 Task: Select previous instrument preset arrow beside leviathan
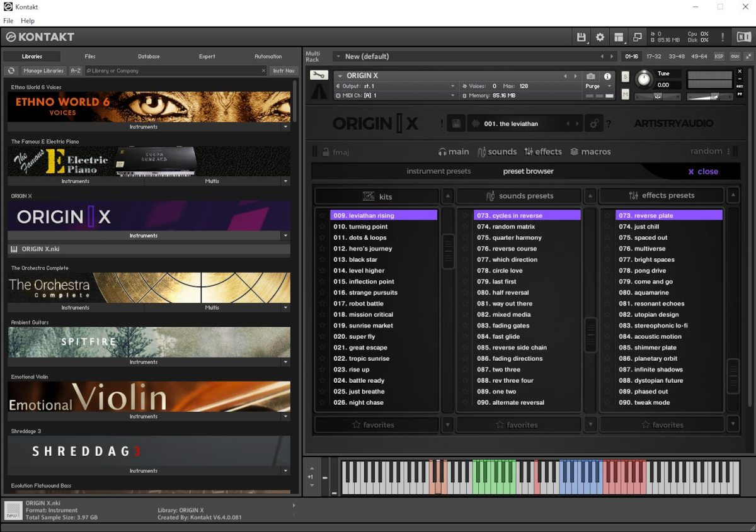(x=568, y=123)
